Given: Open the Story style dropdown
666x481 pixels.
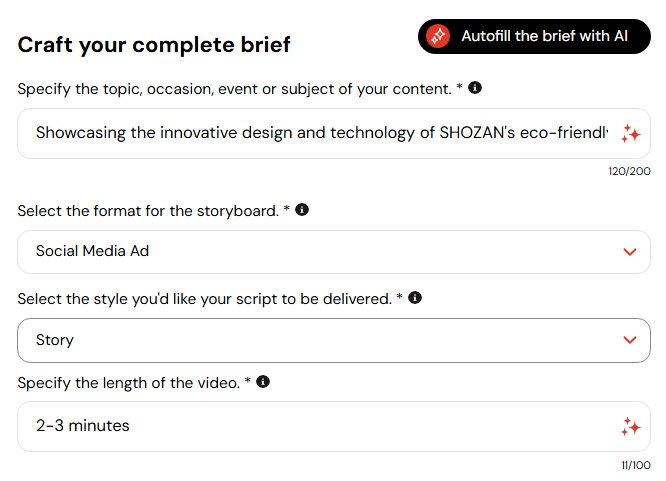Looking at the screenshot, I should coord(320,340).
